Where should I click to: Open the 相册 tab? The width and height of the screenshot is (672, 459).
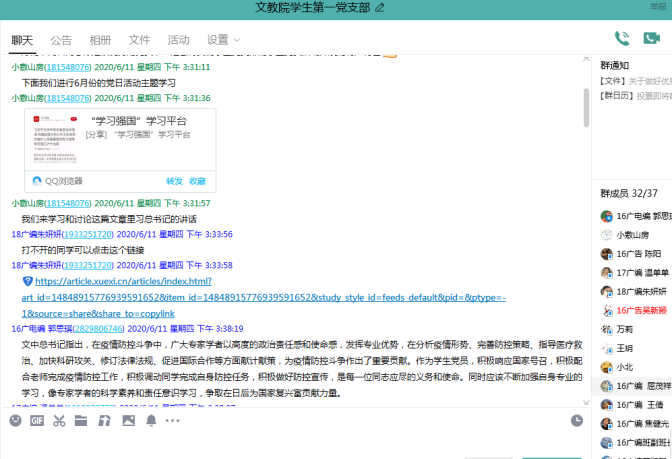100,40
